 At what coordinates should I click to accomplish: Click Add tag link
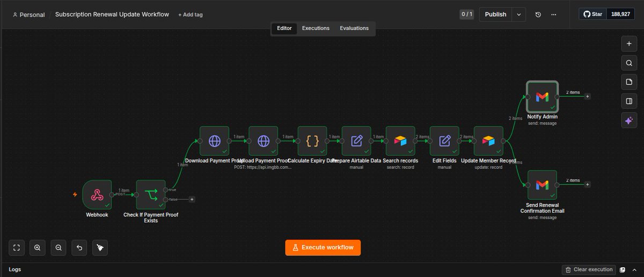(191, 14)
